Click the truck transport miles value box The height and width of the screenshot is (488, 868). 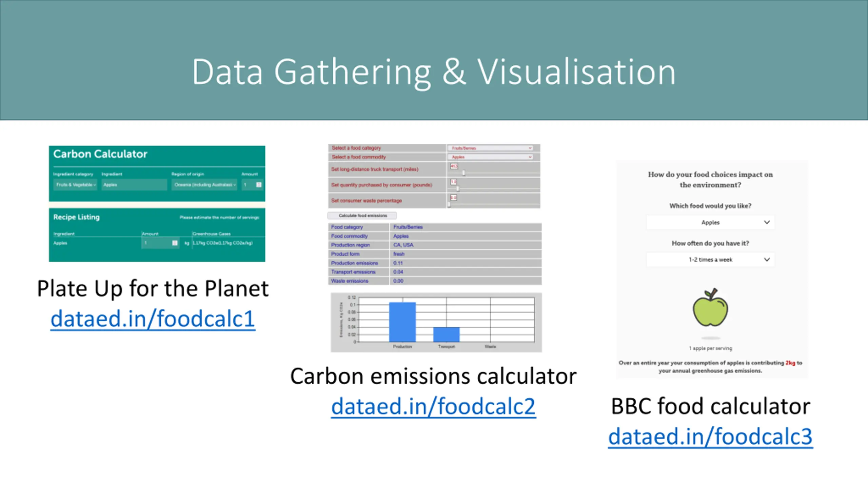454,166
